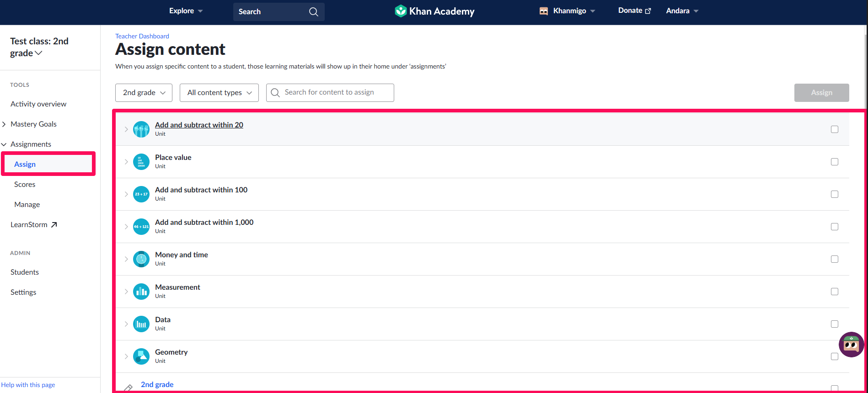The height and width of the screenshot is (393, 868).
Task: Click the Geometry shapes icon
Action: [x=141, y=356]
